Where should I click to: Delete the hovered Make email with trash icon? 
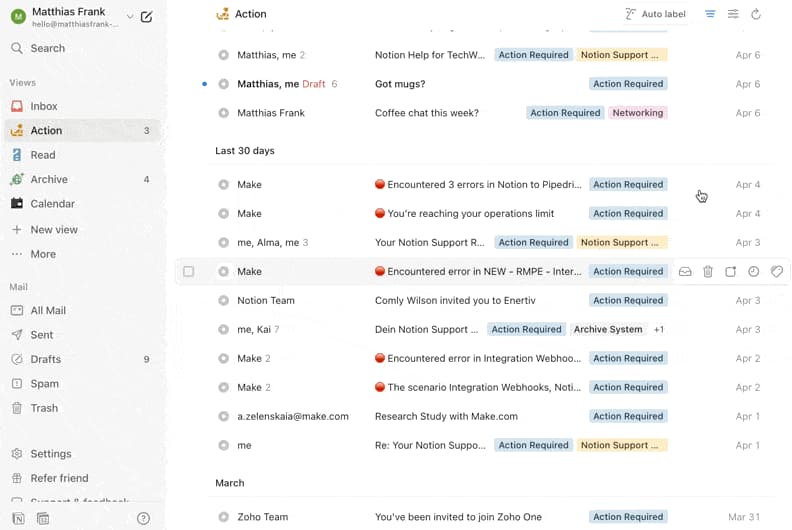coord(708,272)
